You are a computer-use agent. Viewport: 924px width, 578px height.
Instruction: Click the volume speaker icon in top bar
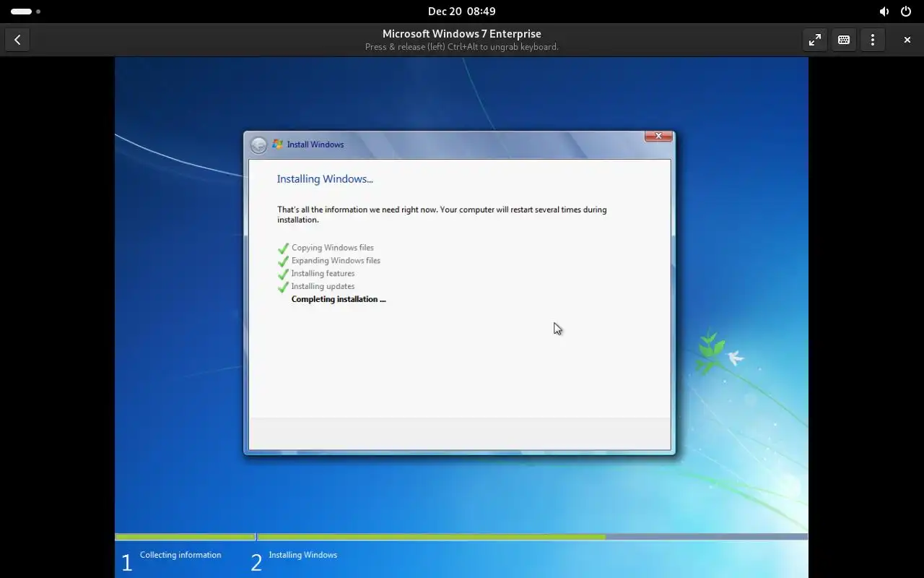click(884, 12)
